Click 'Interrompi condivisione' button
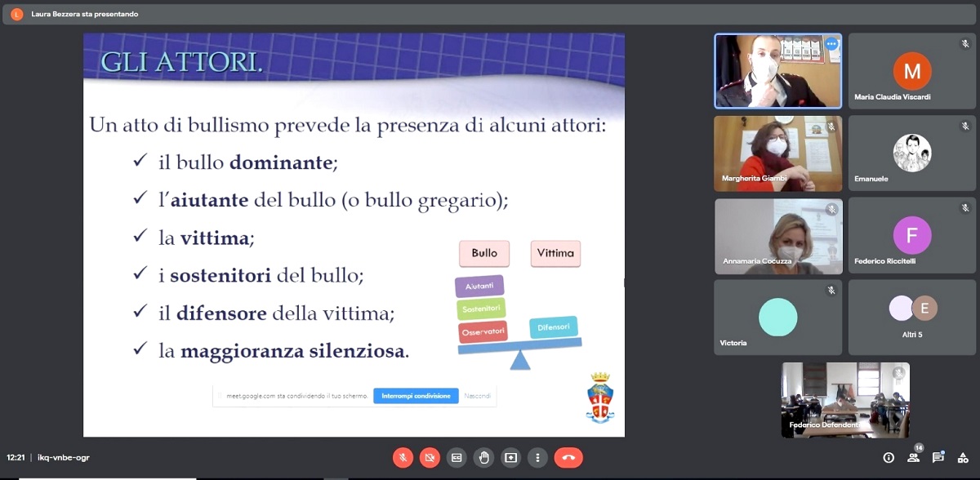Image resolution: width=980 pixels, height=480 pixels. [416, 396]
